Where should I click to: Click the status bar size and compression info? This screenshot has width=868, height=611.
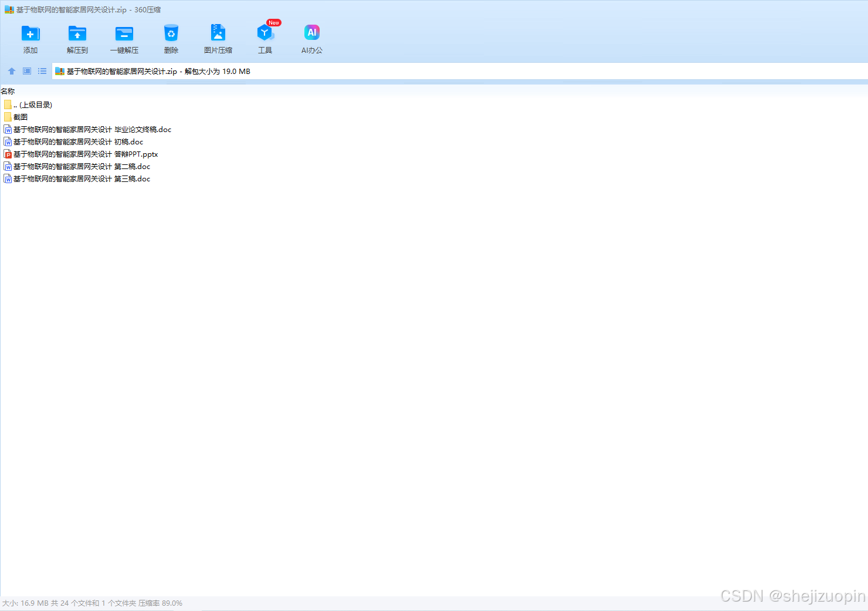click(x=92, y=603)
